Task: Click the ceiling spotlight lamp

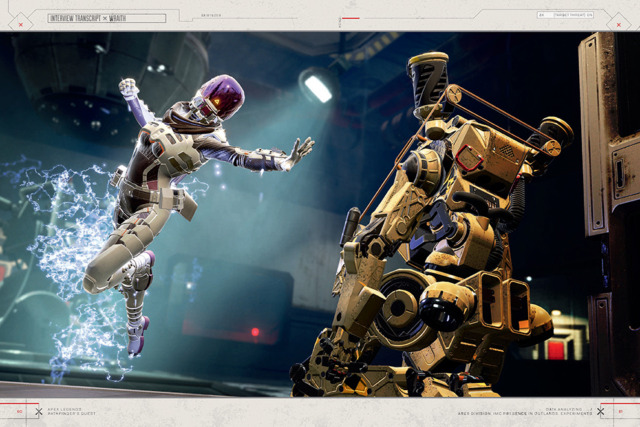Action: [318, 89]
